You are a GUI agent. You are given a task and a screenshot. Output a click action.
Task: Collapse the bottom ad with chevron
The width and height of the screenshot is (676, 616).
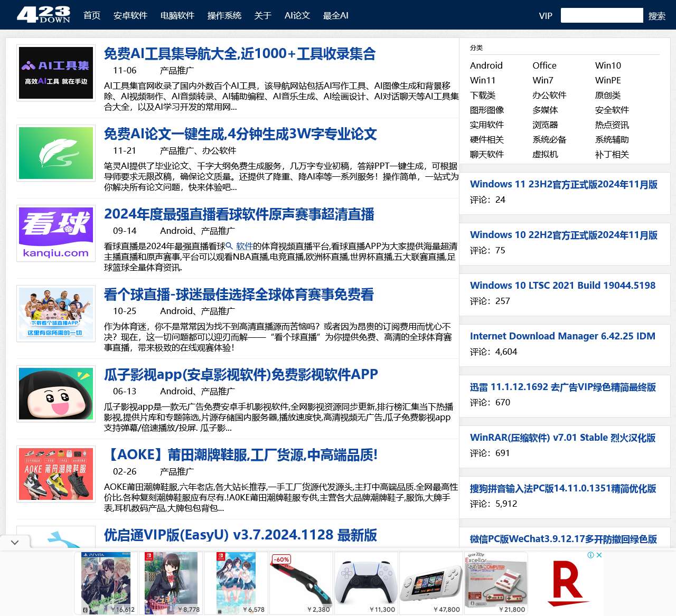15,542
